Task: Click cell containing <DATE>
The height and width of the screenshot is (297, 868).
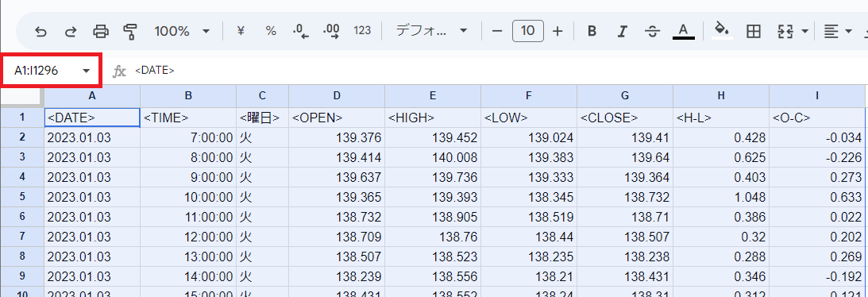Action: point(92,118)
